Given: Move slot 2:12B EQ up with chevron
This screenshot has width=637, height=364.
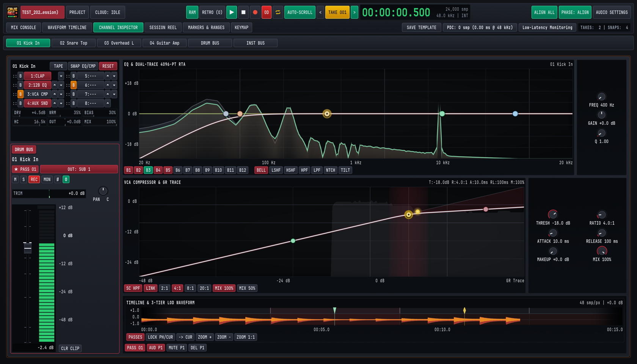Looking at the screenshot, I should tap(55, 85).
